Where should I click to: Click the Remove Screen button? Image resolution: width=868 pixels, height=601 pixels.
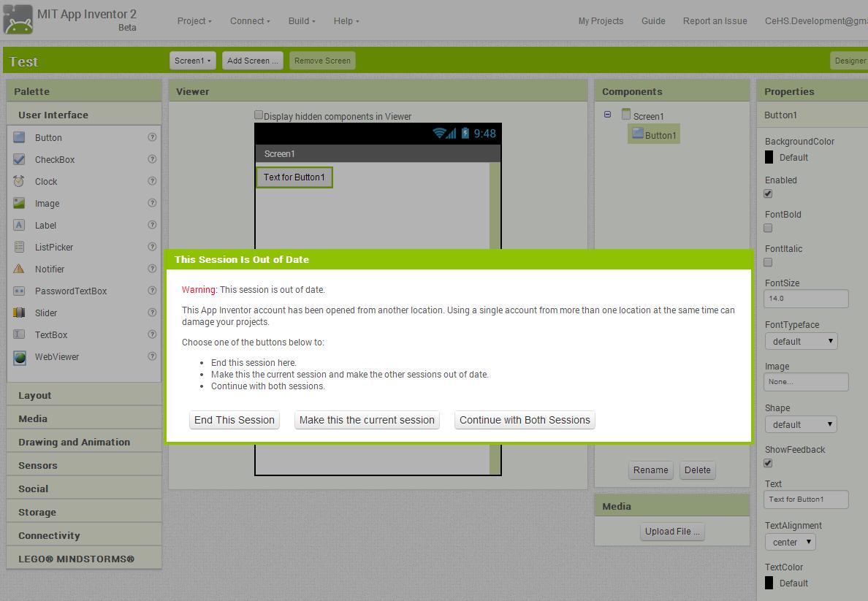point(322,61)
